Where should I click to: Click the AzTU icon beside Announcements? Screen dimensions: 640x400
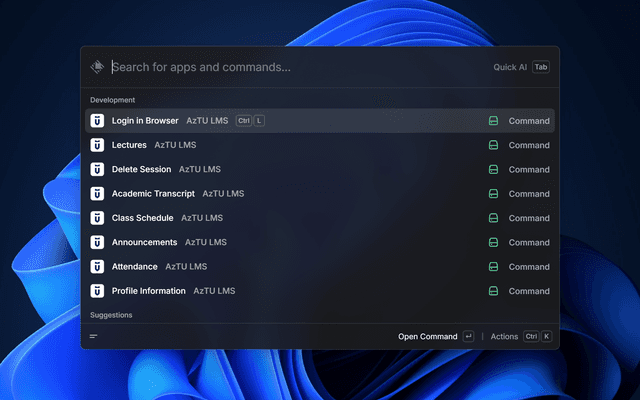[x=97, y=242]
